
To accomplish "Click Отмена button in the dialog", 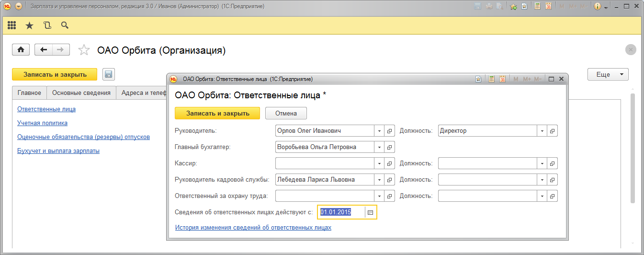I will pos(286,114).
